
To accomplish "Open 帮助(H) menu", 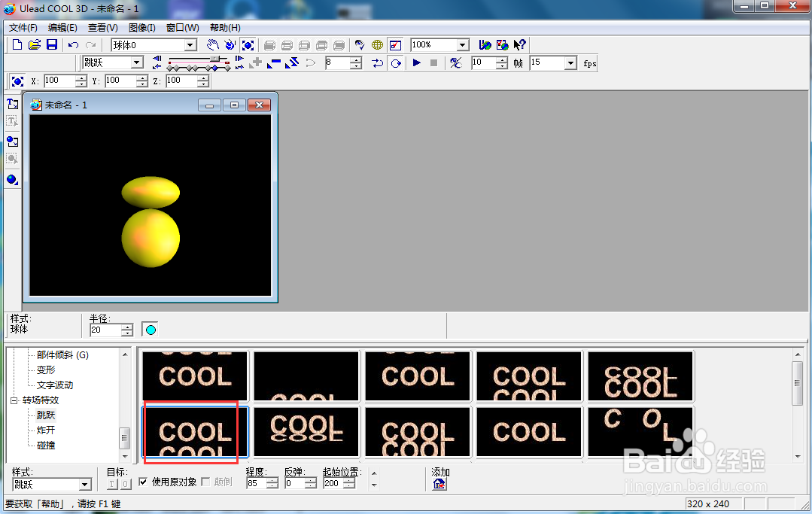I will click(225, 28).
